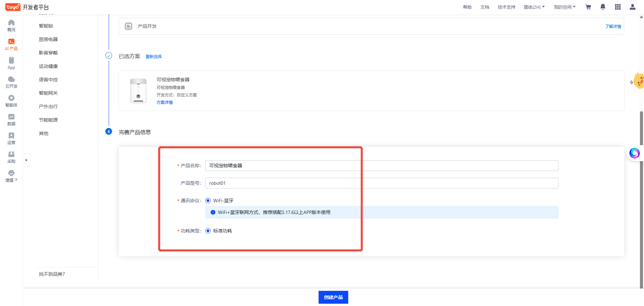Screen dimensions: 644x306
Task: Click the 重新选择 link
Action: pos(154,56)
